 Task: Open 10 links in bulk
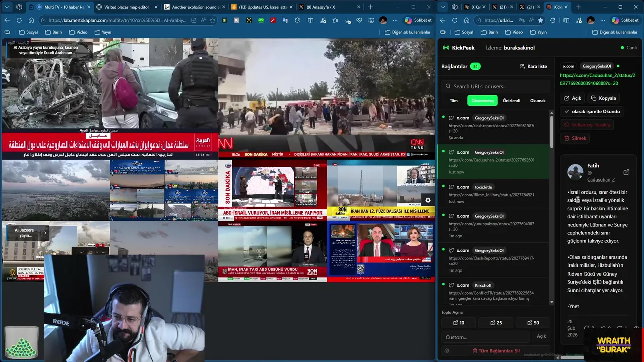459,323
